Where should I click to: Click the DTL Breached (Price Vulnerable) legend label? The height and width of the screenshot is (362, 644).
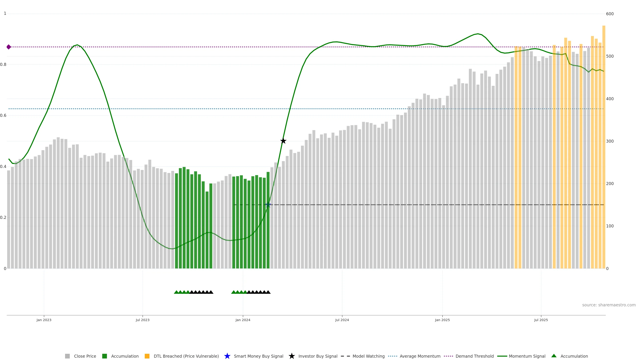186,356
